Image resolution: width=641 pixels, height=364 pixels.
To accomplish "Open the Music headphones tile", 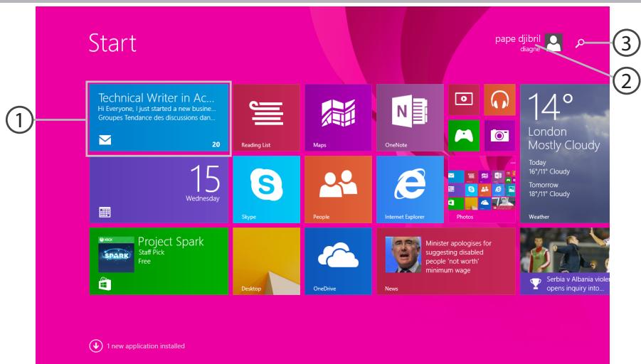I will click(499, 100).
